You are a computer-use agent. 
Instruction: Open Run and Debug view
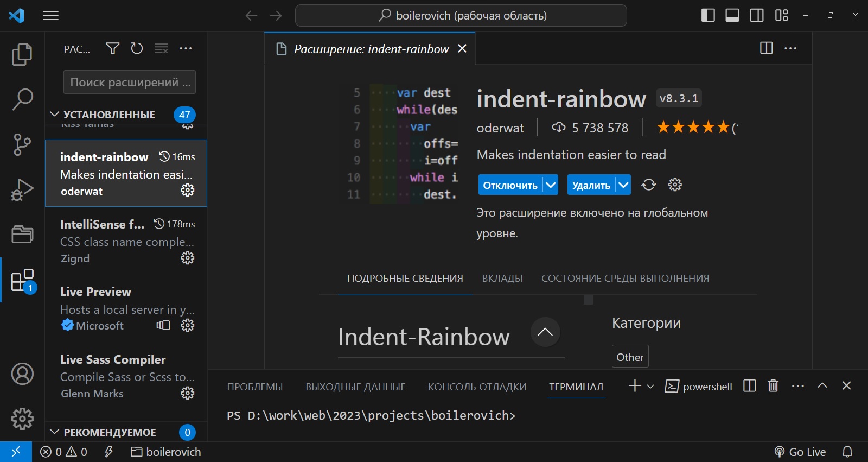coord(22,189)
